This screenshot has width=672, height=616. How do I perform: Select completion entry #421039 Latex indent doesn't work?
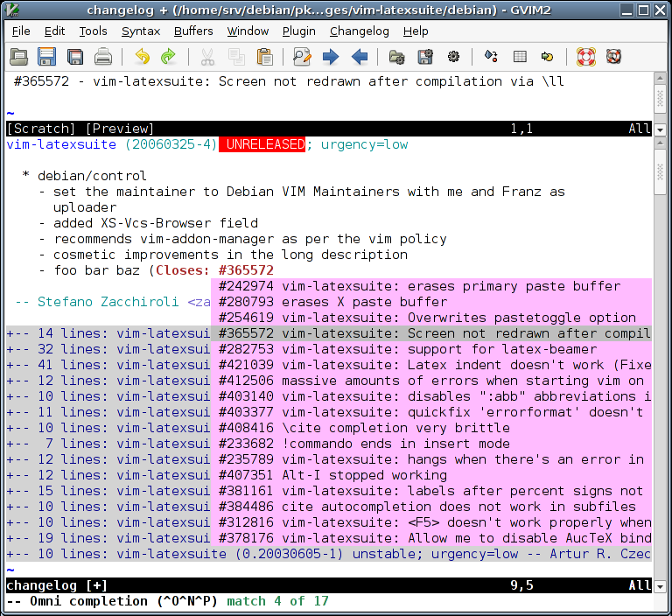click(x=431, y=365)
